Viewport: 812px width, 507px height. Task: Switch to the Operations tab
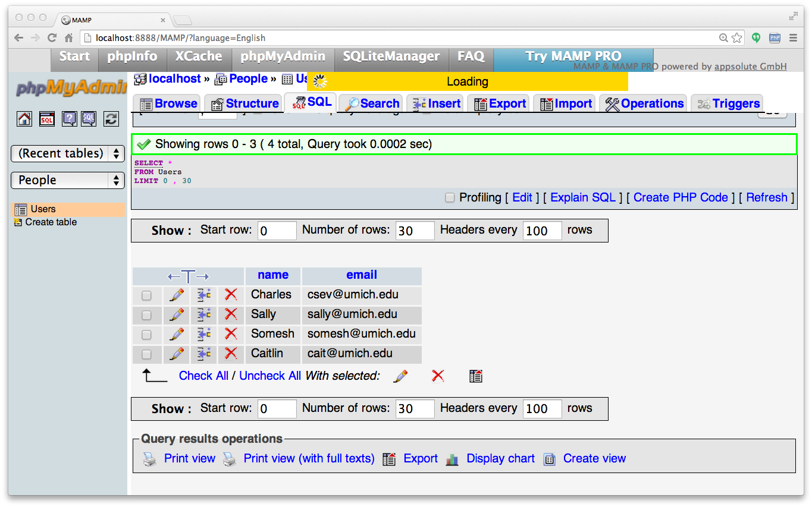tap(644, 103)
